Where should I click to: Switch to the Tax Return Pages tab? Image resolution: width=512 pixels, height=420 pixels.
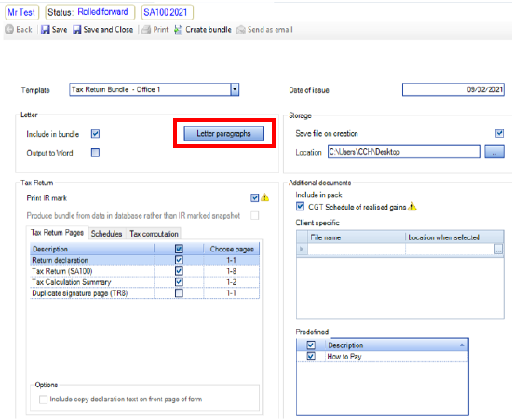(x=57, y=233)
